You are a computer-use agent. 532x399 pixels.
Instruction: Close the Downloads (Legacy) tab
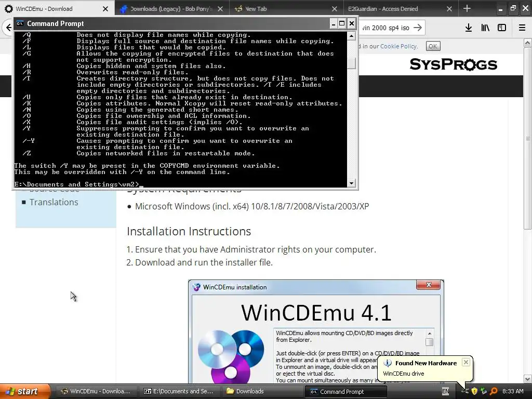(x=220, y=9)
